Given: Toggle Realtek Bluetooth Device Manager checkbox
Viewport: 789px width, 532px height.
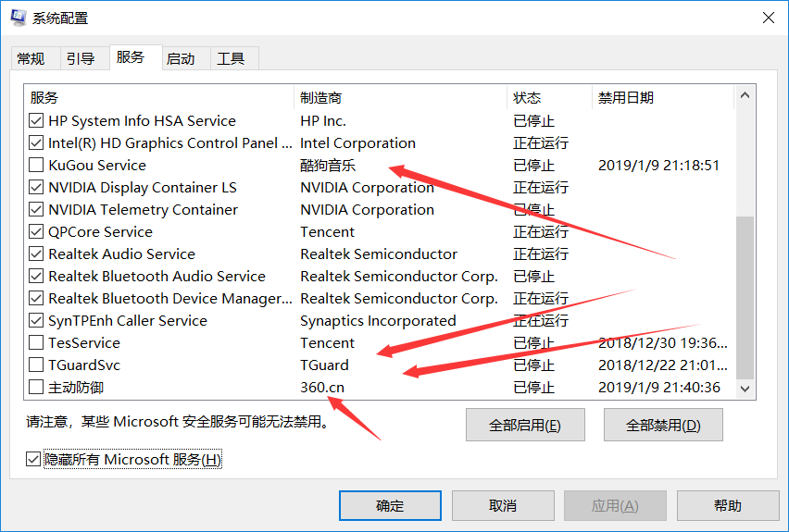Looking at the screenshot, I should [36, 298].
